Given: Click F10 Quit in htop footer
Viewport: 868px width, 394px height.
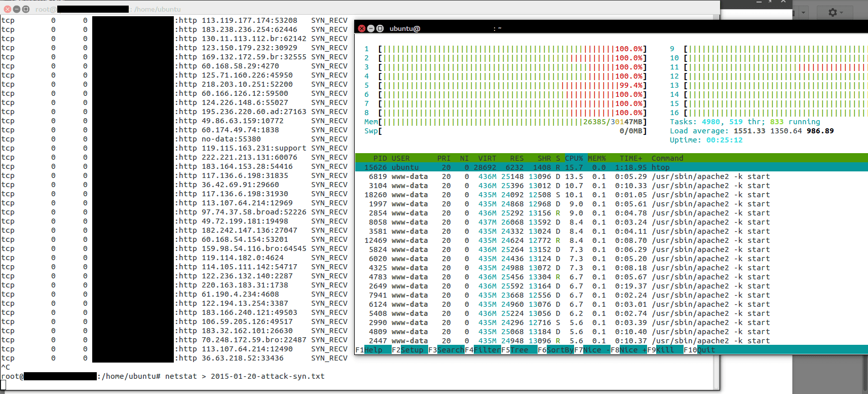Looking at the screenshot, I should click(704, 350).
